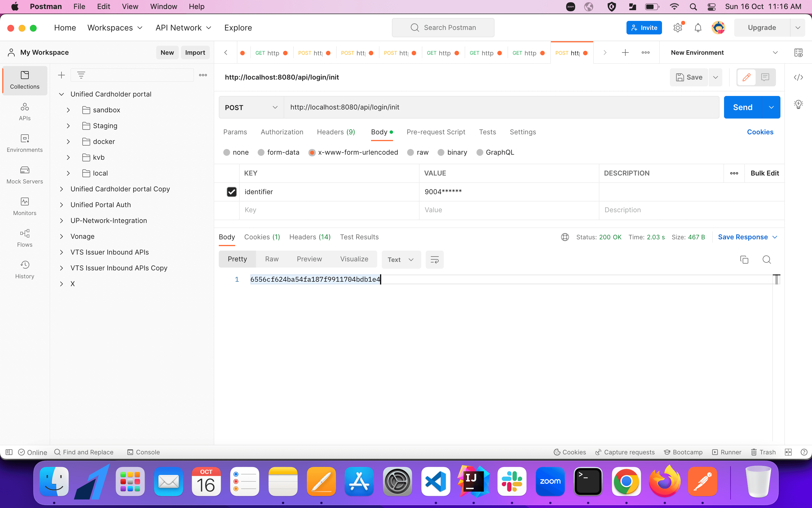
Task: Open the History sidebar panel
Action: point(25,270)
